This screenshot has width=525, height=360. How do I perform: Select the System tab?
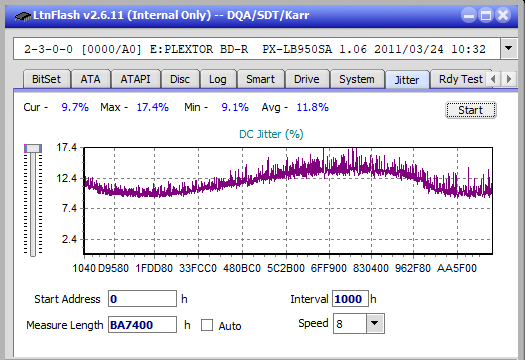pos(357,79)
